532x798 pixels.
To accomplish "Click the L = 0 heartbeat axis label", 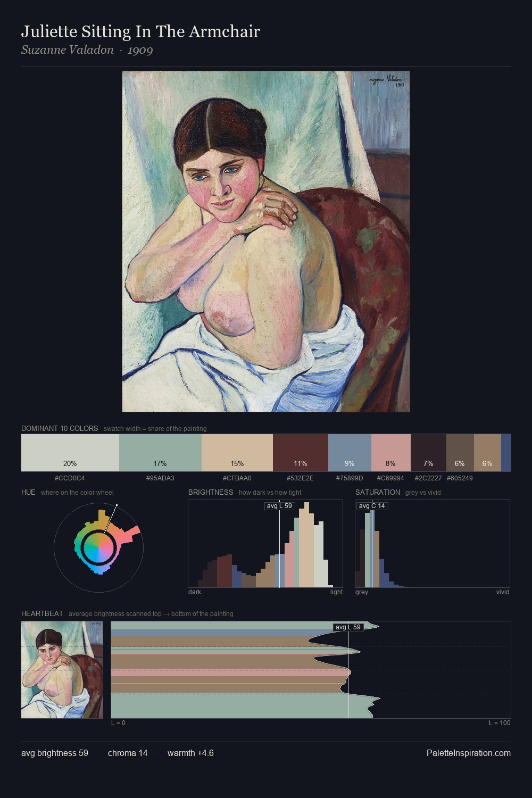I will pos(118,723).
